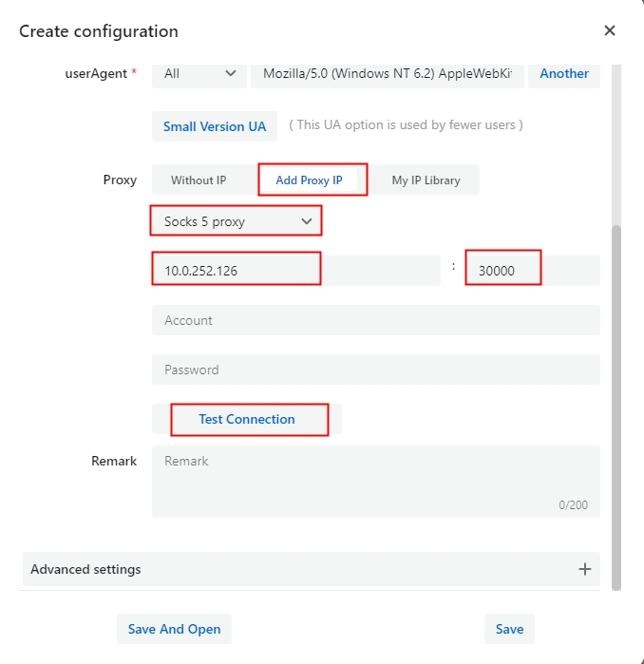Switch to My IP Library tab
The image size is (644, 664).
[x=426, y=180]
